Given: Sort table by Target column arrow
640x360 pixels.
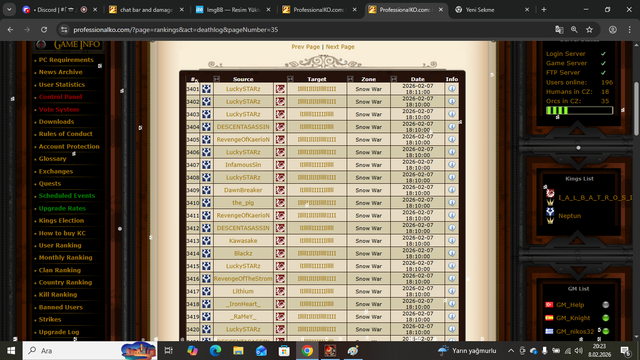Looking at the screenshot, I should [290, 79].
